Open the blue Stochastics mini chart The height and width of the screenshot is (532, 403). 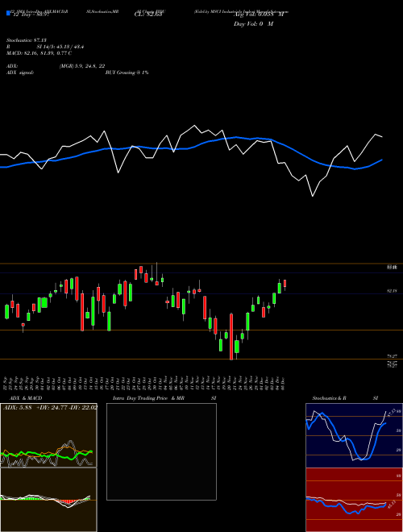354,435
